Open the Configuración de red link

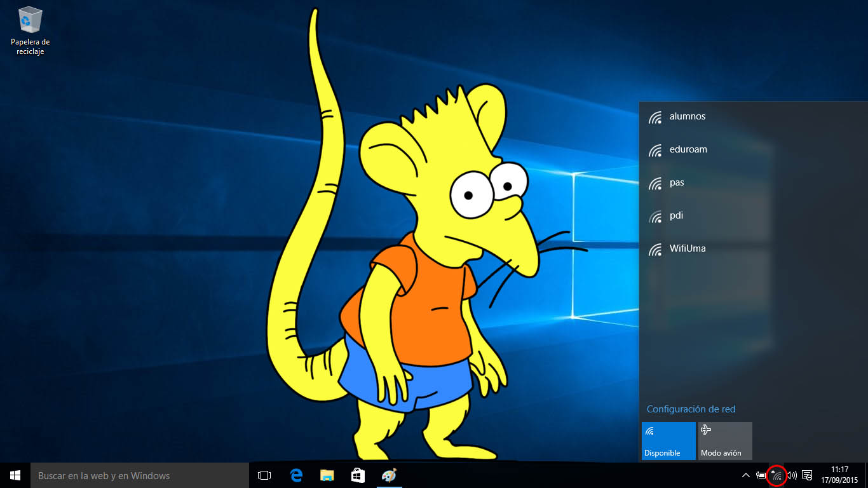[x=691, y=409]
